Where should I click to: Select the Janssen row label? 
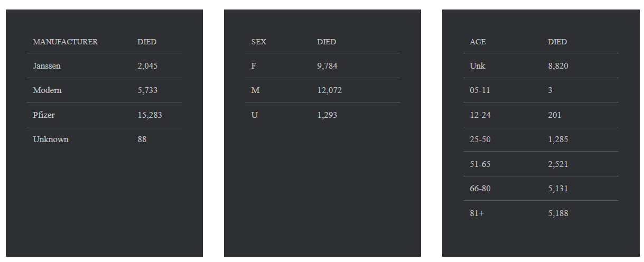46,66
